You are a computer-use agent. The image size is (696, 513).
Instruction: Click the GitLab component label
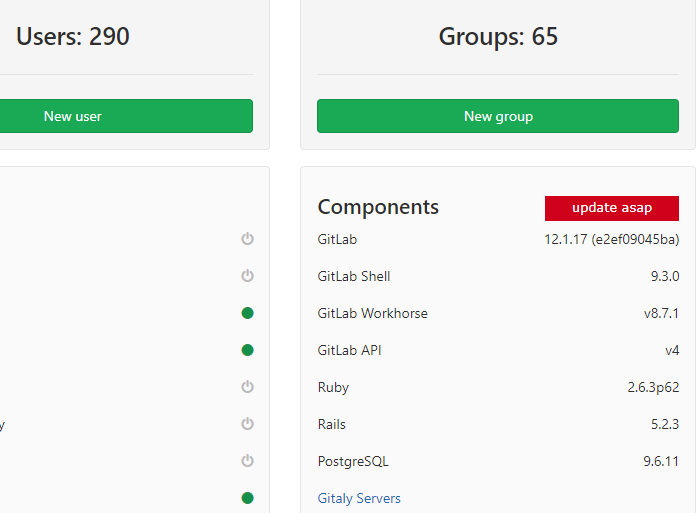tap(337, 239)
